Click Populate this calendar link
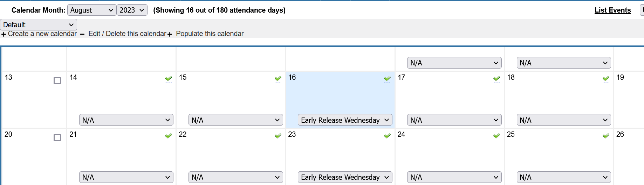Image resolution: width=644 pixels, height=185 pixels. click(x=210, y=34)
